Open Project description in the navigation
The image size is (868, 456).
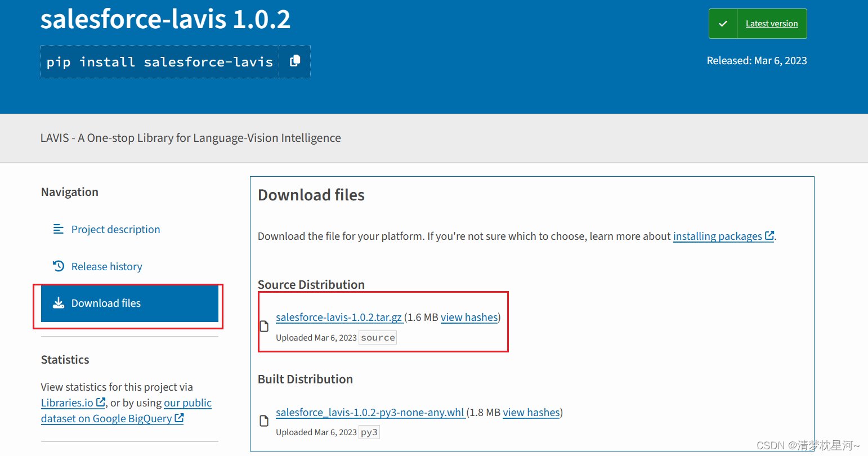tap(115, 229)
